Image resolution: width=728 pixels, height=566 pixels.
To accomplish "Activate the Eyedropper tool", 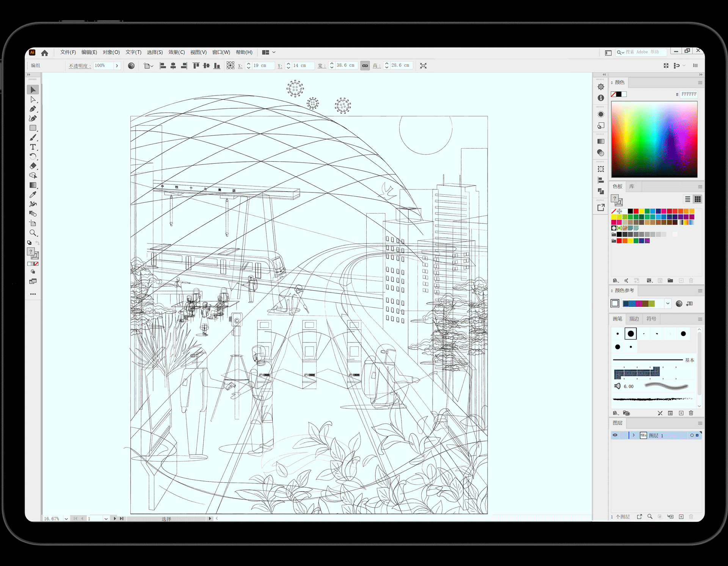I will (33, 195).
